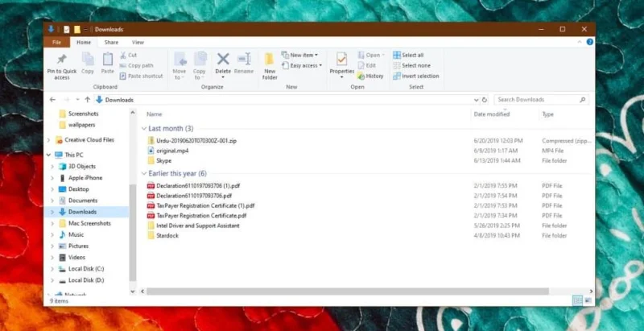This screenshot has width=644, height=331.
Task: Select 3D Objects in sidebar
Action: click(82, 167)
